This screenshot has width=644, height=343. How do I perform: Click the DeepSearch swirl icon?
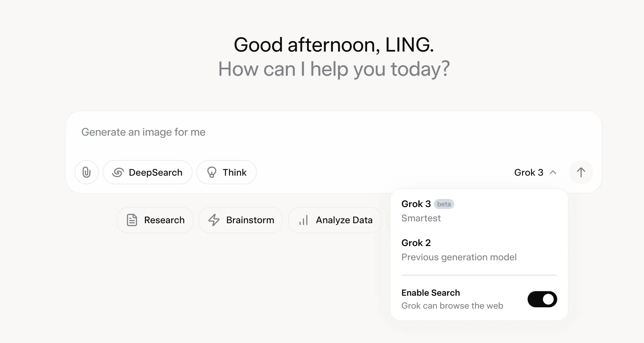[x=118, y=172]
